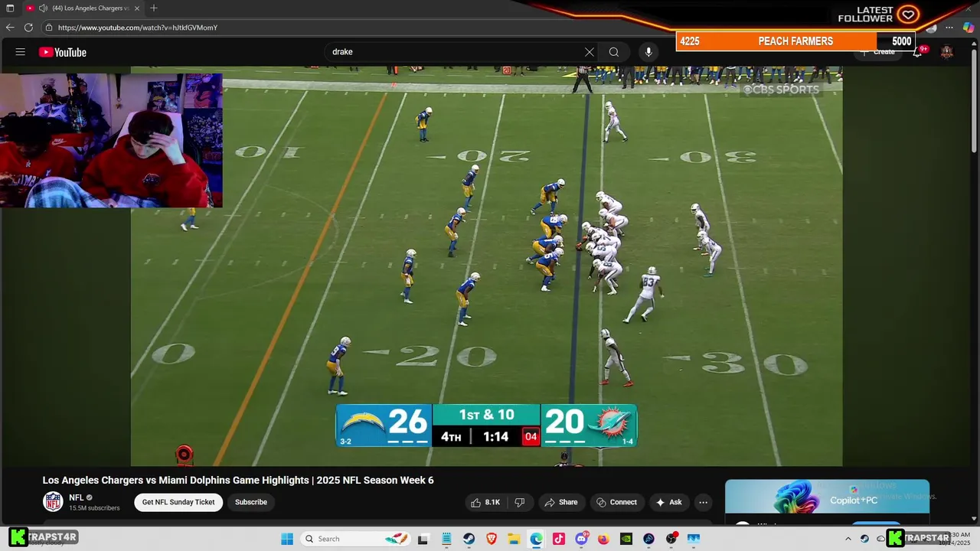Open the Ask button under video
This screenshot has width=980, height=551.
(x=668, y=502)
